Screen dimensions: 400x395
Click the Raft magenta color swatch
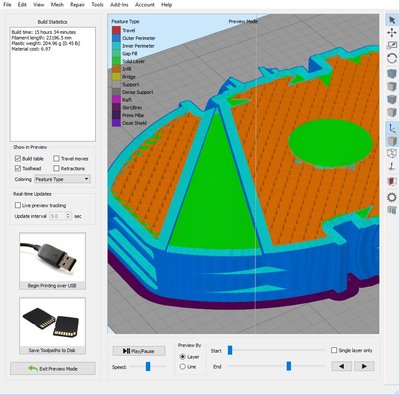pos(116,100)
